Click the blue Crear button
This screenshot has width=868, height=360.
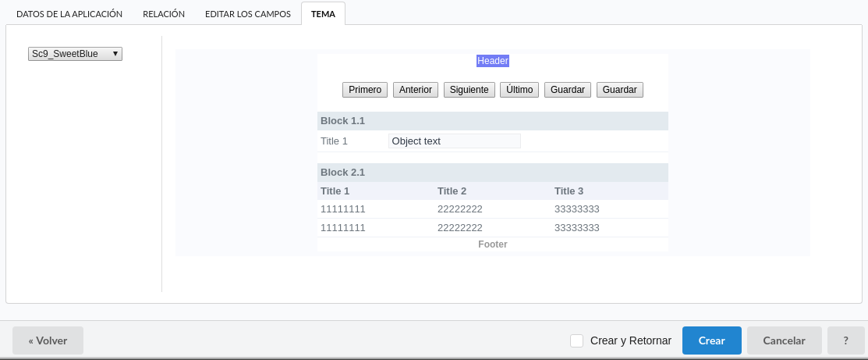711,340
